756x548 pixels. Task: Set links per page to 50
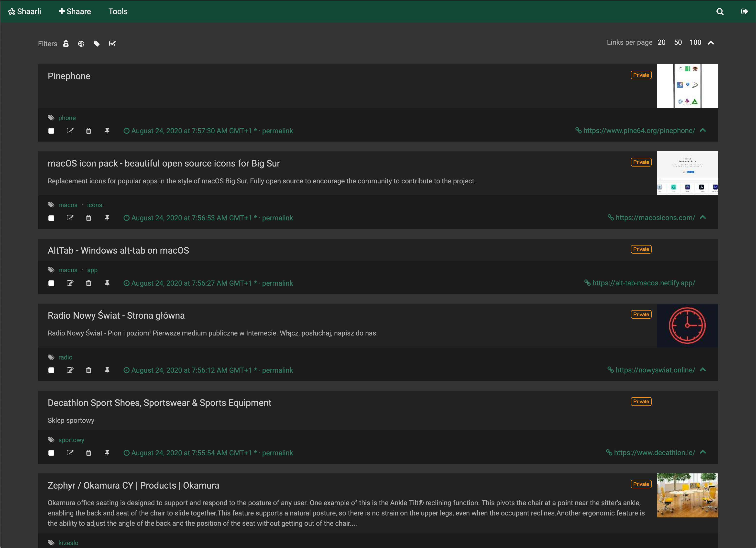point(678,42)
